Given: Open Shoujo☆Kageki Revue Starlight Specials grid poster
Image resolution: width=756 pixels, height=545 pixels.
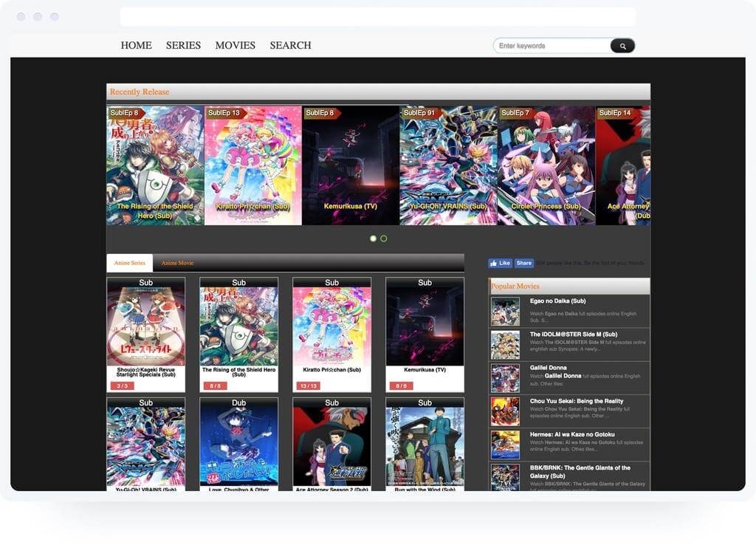Looking at the screenshot, I should pos(145,326).
